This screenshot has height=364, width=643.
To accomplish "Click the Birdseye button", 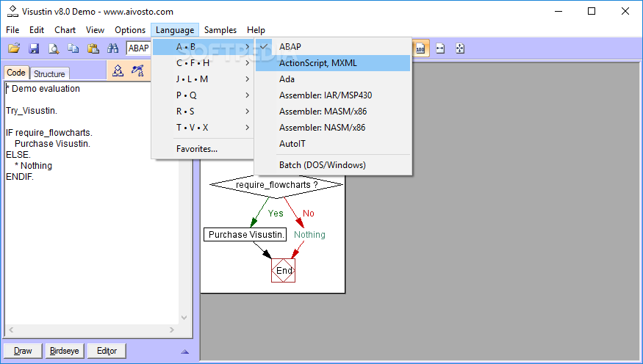I will click(x=65, y=351).
